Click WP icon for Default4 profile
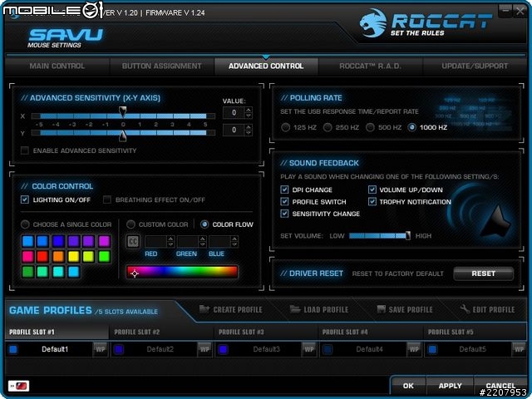The image size is (532, 399). pos(414,349)
